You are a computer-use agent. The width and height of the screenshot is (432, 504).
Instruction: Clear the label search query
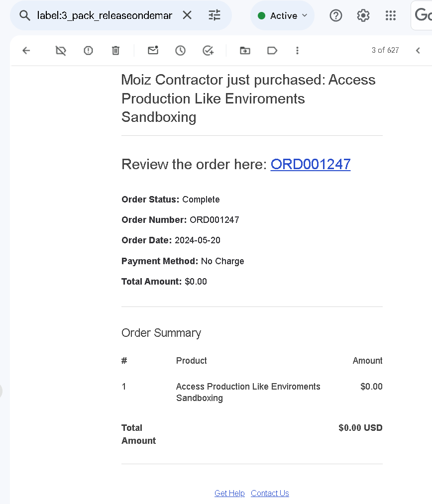(187, 15)
